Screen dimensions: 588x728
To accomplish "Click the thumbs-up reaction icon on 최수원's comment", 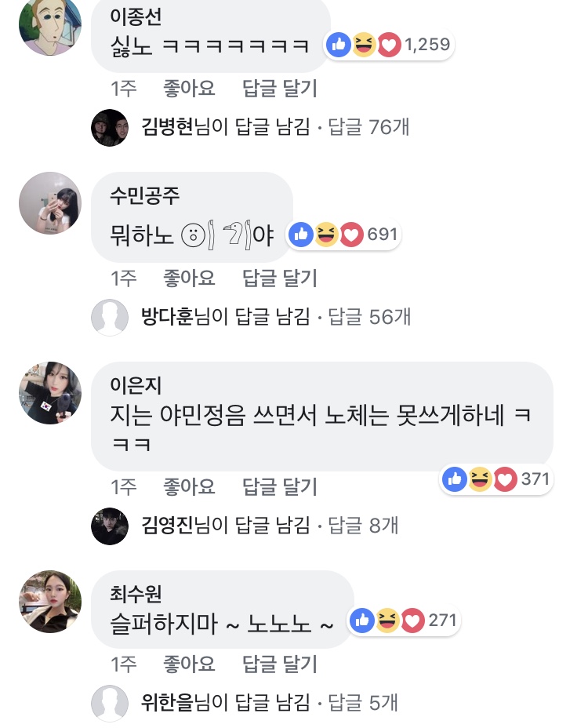I will [x=362, y=621].
